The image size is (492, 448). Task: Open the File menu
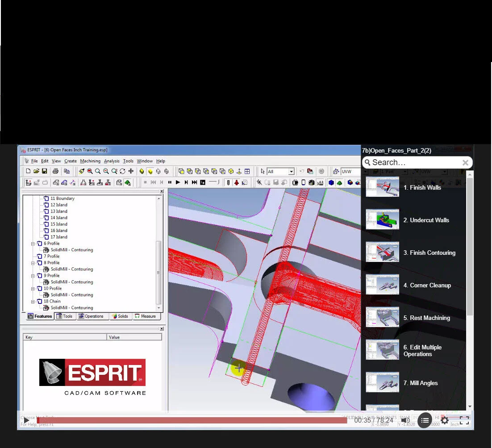click(34, 161)
